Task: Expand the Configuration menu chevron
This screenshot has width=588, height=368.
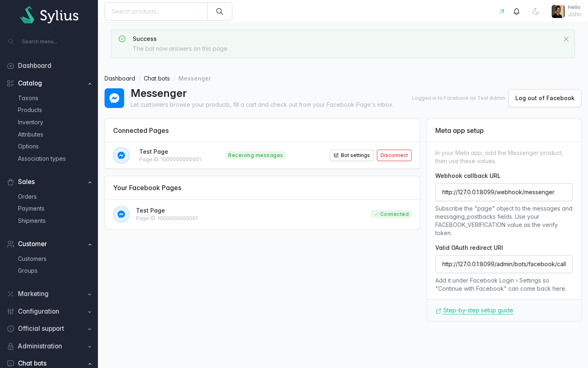Action: [x=90, y=312]
